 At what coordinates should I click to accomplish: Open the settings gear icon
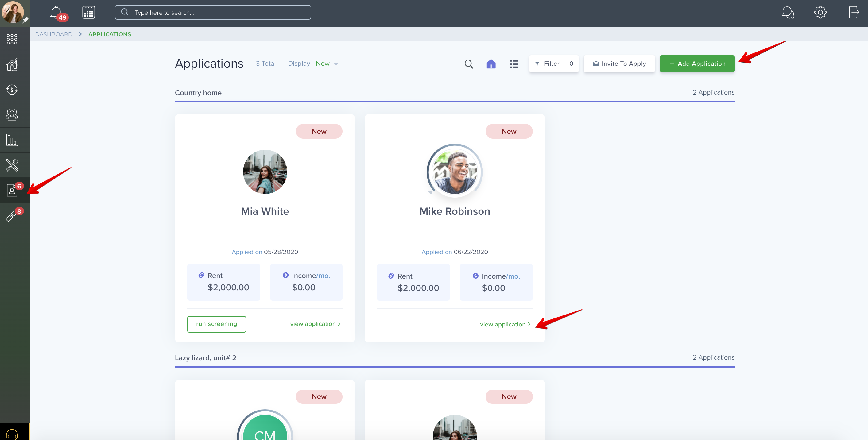[x=820, y=13]
